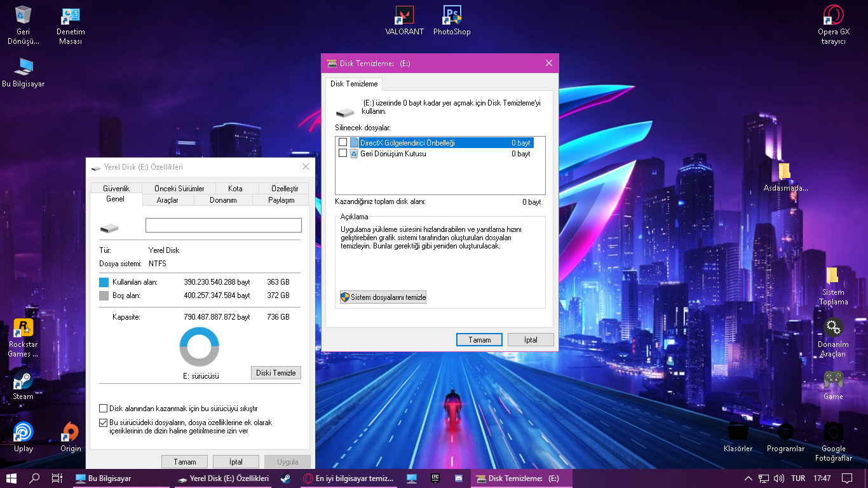Screen dimensions: 868x488
Task: Open the Google Fotoğraflar desktop icon
Action: pyautogui.click(x=833, y=442)
